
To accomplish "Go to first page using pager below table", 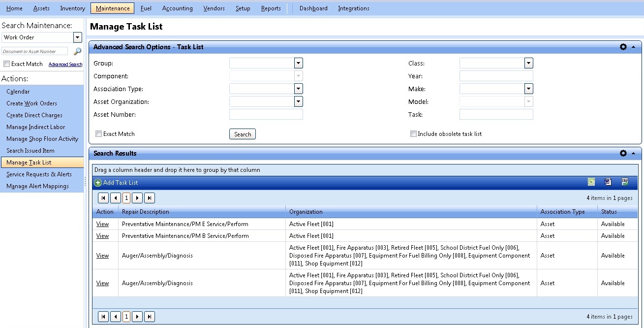I will click(x=103, y=317).
